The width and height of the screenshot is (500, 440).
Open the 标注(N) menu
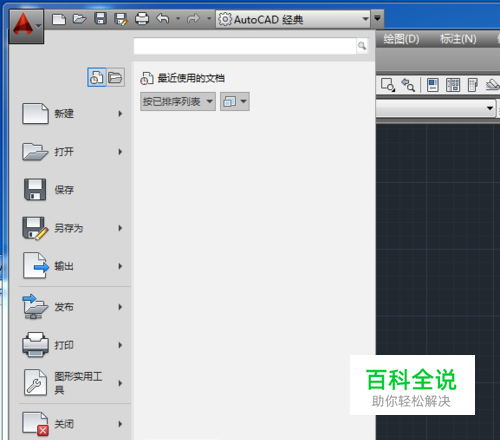pos(458,39)
